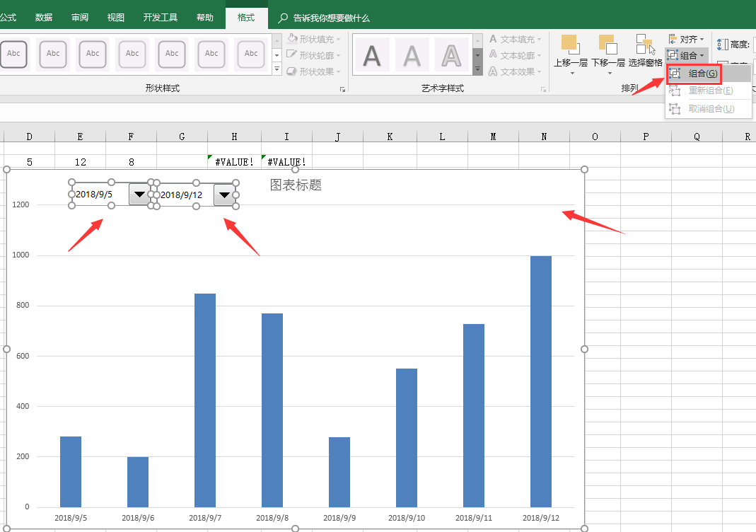756x532 pixels.
Task: Select the third outlined A WordArt style
Action: pos(450,55)
